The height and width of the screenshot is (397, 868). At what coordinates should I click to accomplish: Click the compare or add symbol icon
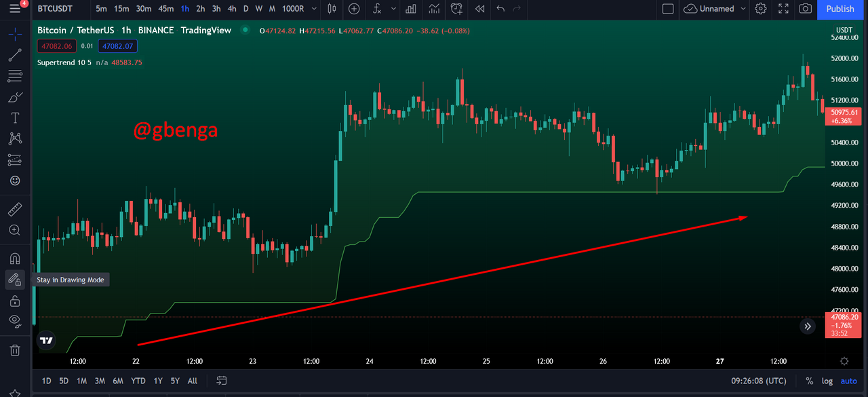click(x=354, y=9)
